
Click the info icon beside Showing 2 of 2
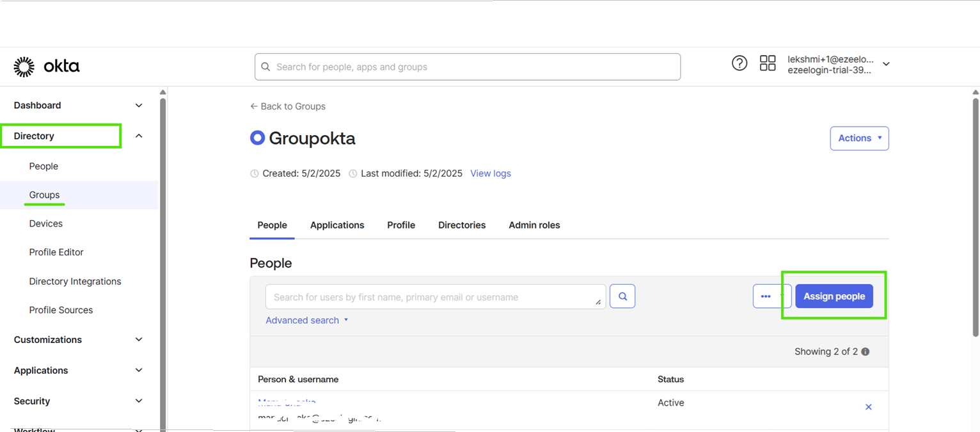865,352
